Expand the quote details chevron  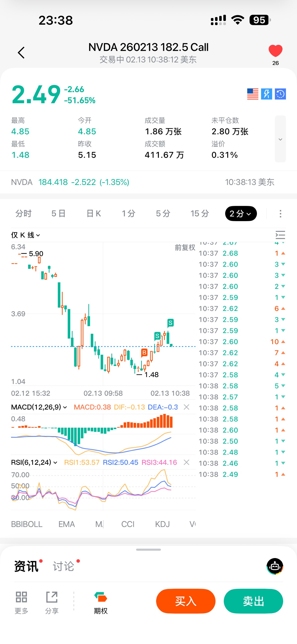tap(280, 139)
